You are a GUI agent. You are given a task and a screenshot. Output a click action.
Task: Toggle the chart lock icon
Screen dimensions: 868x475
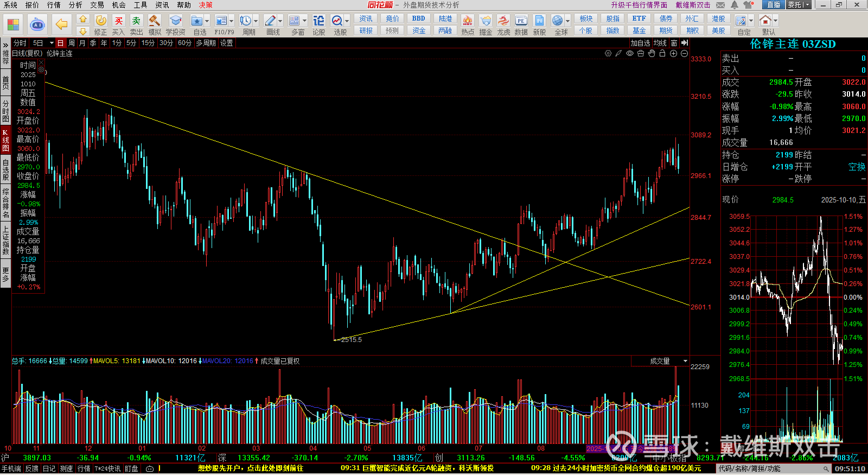[x=662, y=53]
